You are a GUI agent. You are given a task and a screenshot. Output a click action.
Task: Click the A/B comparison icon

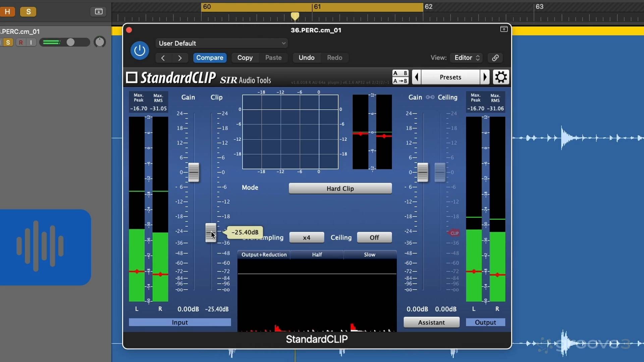click(400, 72)
